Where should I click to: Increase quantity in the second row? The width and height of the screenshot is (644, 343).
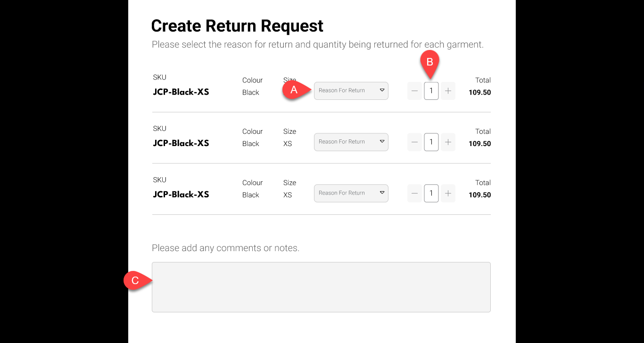(448, 142)
